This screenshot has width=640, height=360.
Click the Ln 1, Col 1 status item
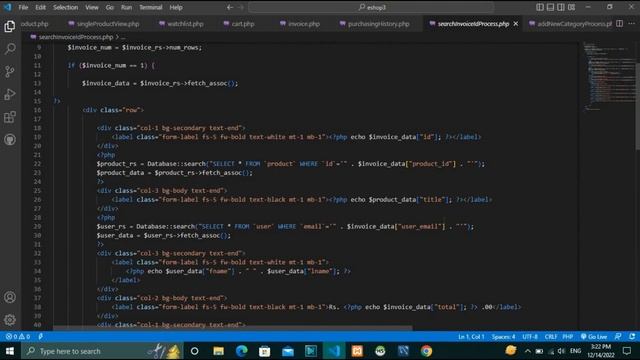click(x=471, y=337)
